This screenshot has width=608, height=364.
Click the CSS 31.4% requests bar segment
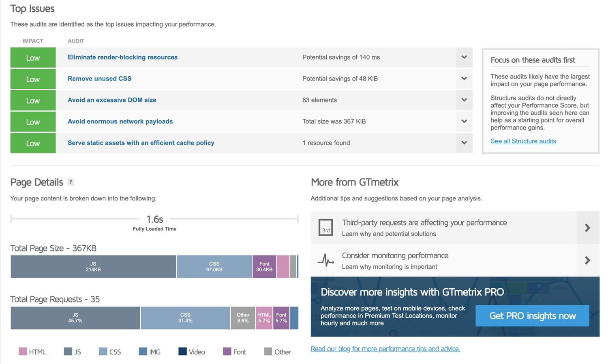(x=185, y=318)
